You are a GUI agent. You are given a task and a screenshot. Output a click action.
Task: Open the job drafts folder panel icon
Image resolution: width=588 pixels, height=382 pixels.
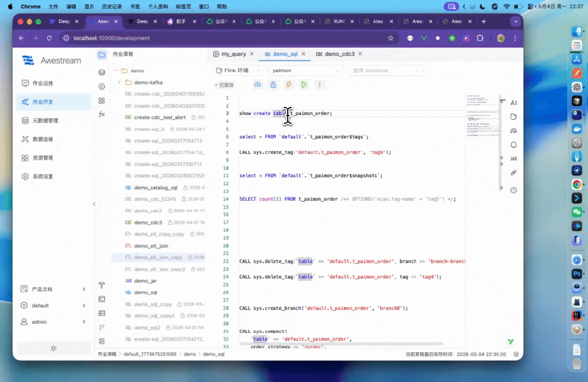point(101,54)
